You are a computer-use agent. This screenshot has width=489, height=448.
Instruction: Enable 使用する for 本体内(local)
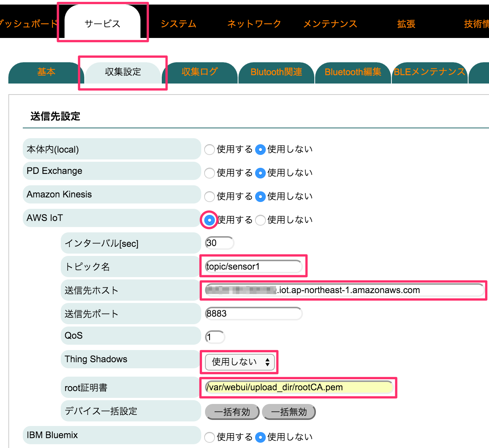pos(210,150)
